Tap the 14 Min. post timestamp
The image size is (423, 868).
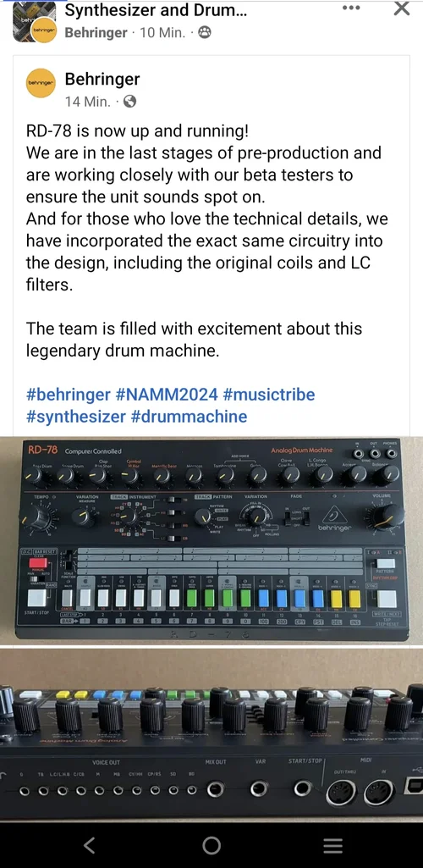pyautogui.click(x=87, y=102)
